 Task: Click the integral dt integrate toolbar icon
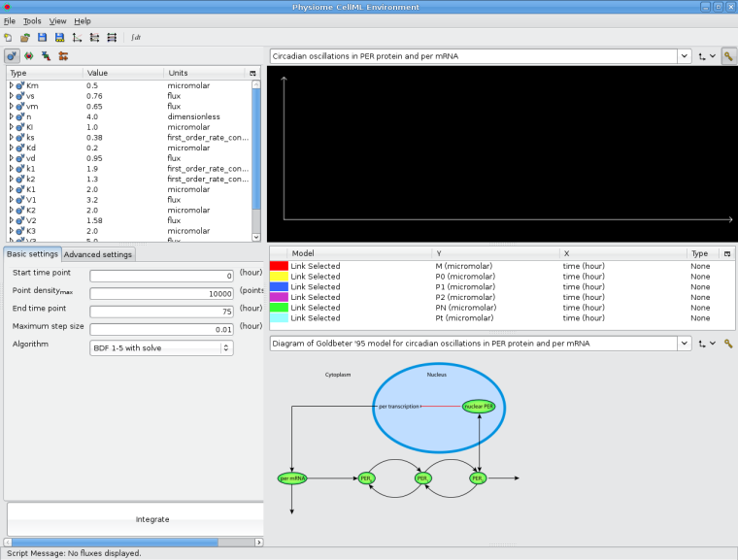136,38
